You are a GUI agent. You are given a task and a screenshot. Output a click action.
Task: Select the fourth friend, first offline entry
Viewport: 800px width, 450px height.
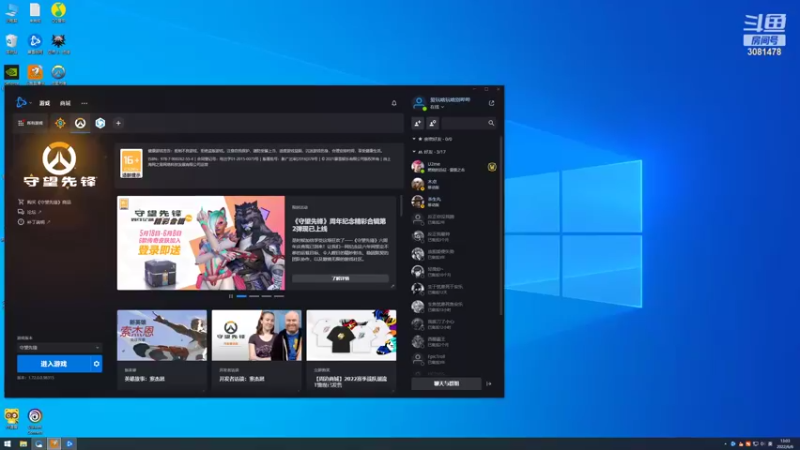click(454, 219)
